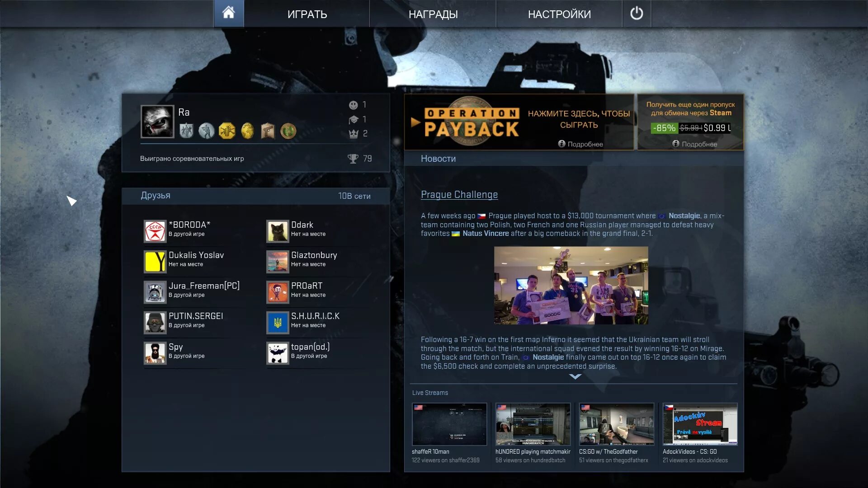Open the НАСТРОЙКИ menu
Image resolution: width=868 pixels, height=488 pixels.
(559, 14)
